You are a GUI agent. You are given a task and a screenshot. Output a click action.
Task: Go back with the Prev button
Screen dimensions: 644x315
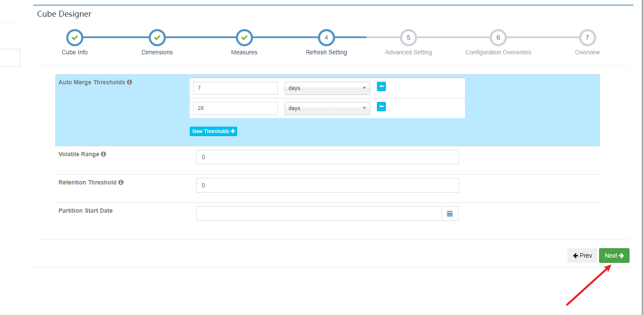click(x=582, y=256)
